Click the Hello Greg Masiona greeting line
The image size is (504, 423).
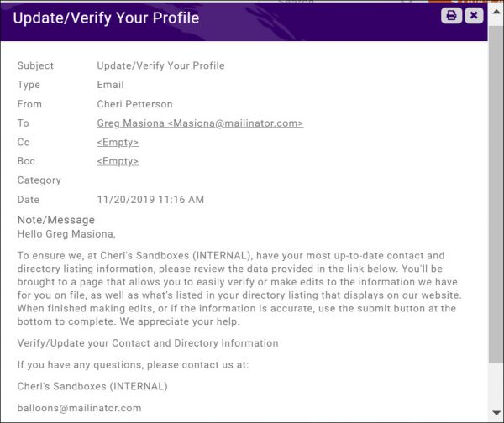(x=66, y=234)
